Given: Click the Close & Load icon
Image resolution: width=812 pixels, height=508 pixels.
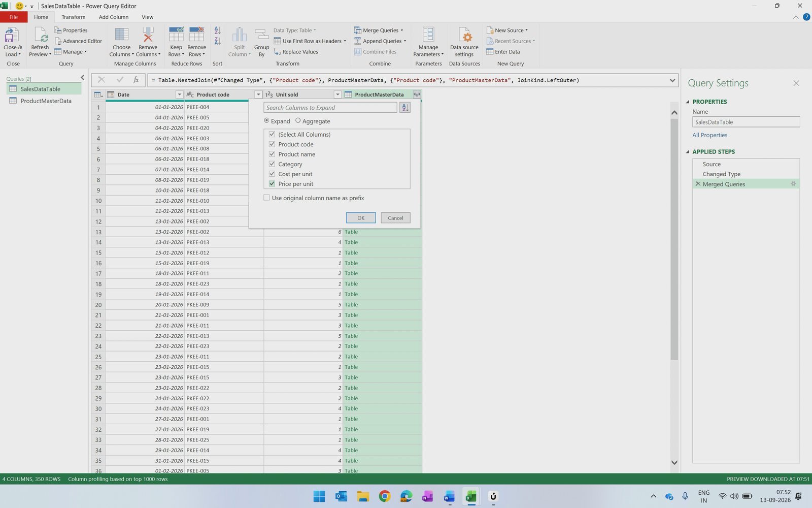Looking at the screenshot, I should 12,35.
